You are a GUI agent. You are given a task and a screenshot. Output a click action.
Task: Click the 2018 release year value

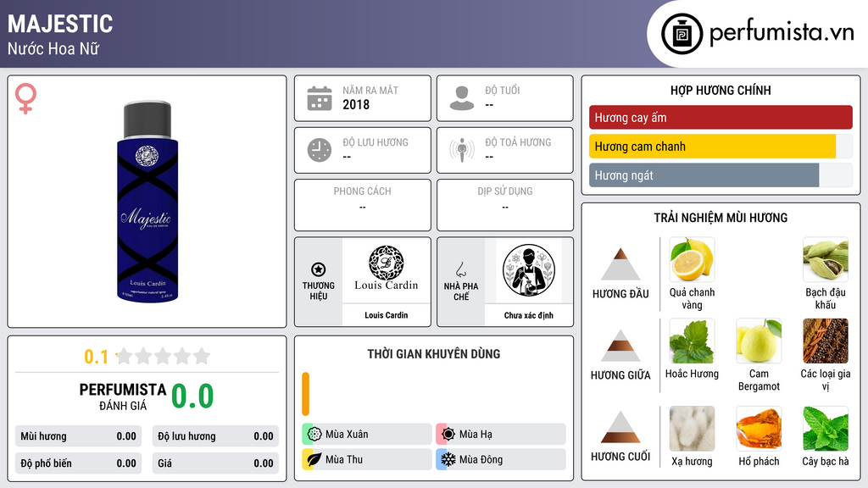(356, 104)
